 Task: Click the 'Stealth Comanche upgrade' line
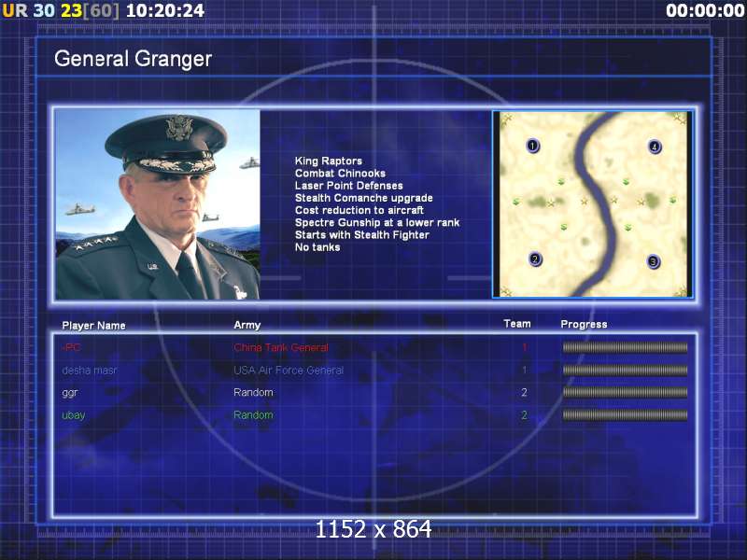point(363,198)
